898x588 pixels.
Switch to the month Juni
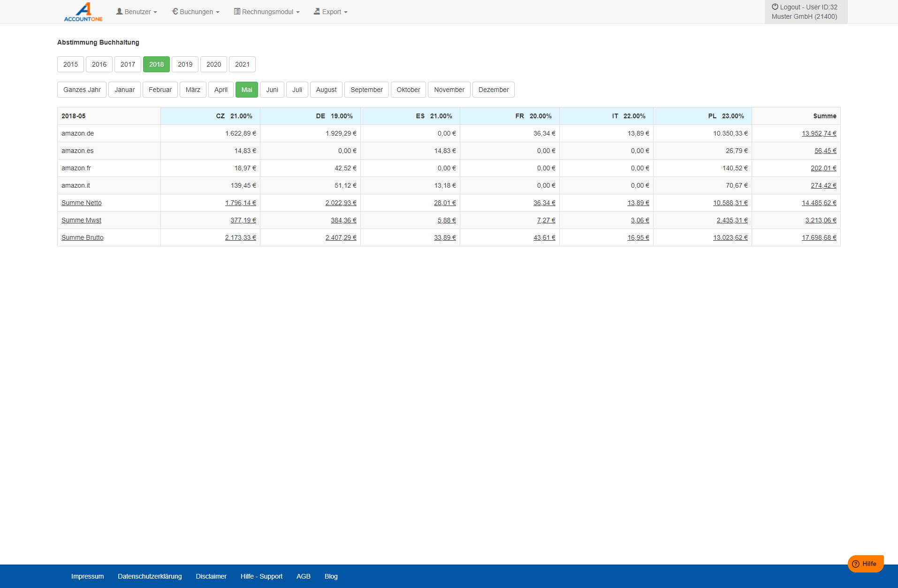pyautogui.click(x=272, y=90)
